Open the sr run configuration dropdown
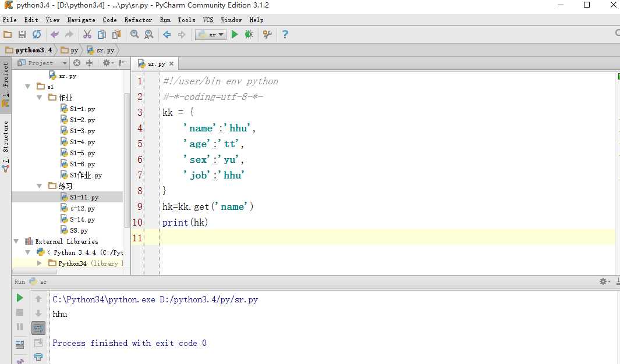 [211, 35]
